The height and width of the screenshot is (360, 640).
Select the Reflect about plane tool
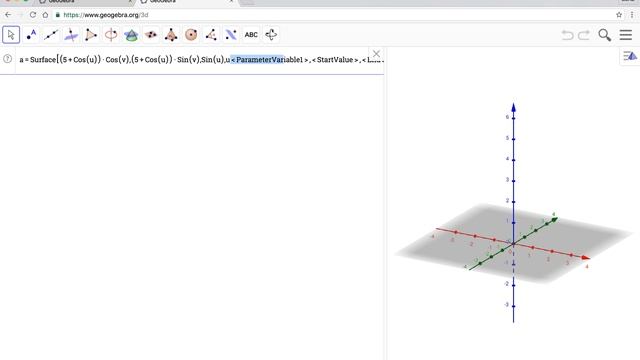coord(231,35)
